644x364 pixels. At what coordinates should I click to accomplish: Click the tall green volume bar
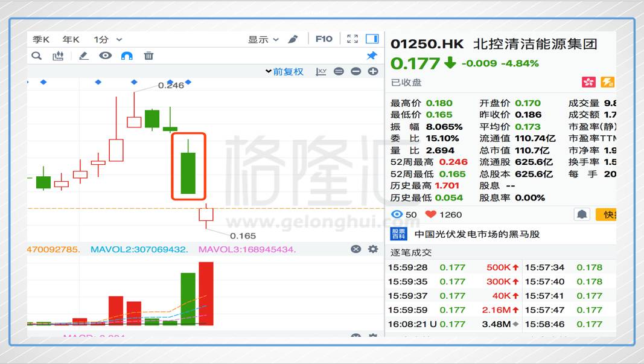click(x=188, y=299)
